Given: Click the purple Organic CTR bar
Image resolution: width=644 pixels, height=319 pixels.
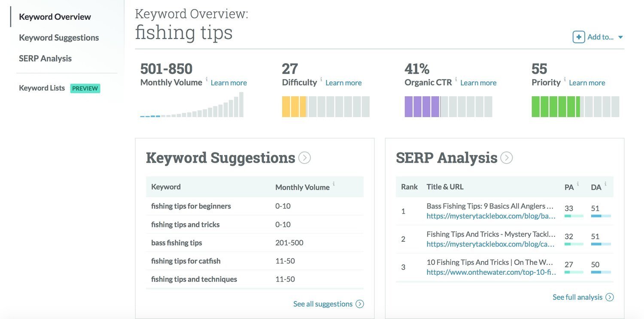Looking at the screenshot, I should click(x=422, y=106).
